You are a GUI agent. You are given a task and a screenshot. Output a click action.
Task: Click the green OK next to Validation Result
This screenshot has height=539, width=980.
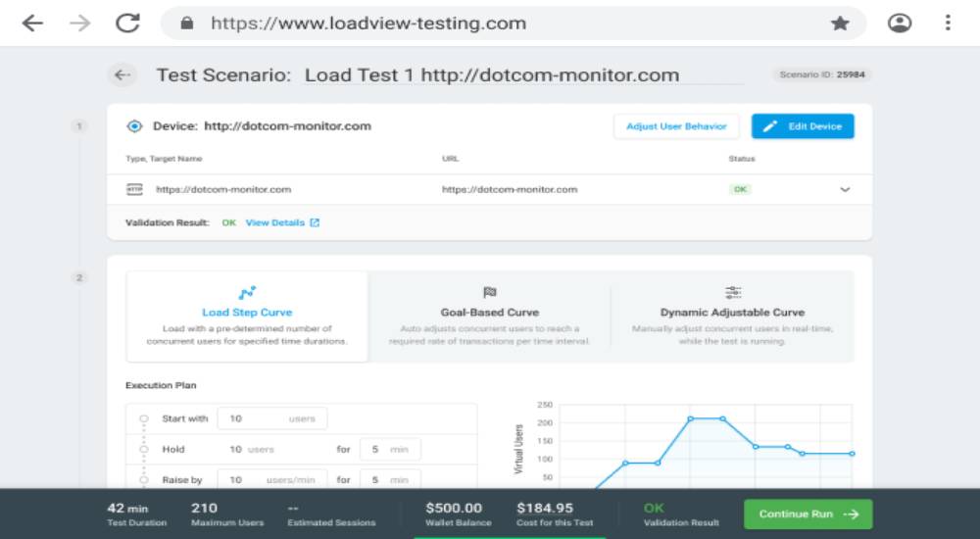click(228, 222)
